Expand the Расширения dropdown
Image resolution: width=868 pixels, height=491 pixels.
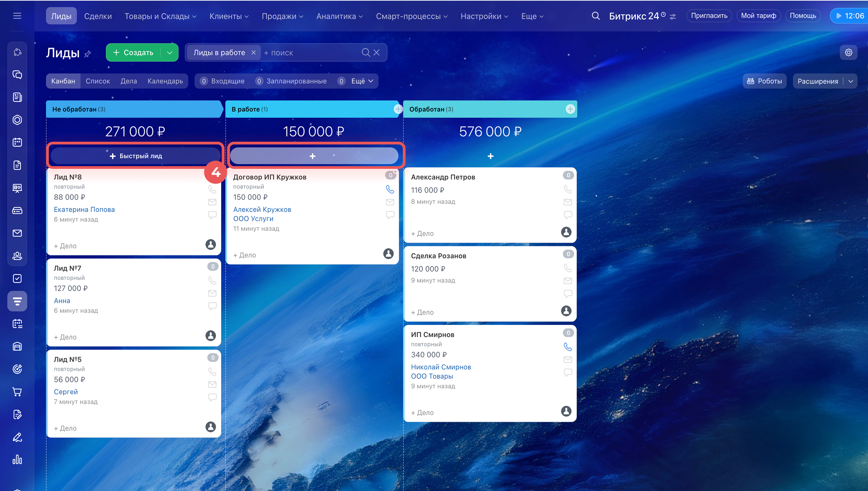tap(850, 81)
